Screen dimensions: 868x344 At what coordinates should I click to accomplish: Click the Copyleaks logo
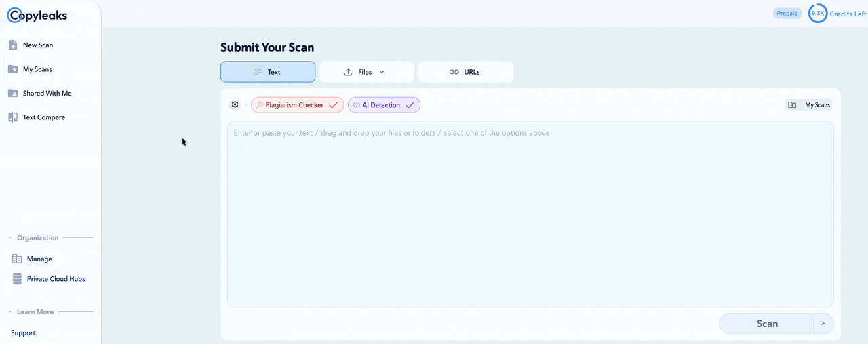37,15
